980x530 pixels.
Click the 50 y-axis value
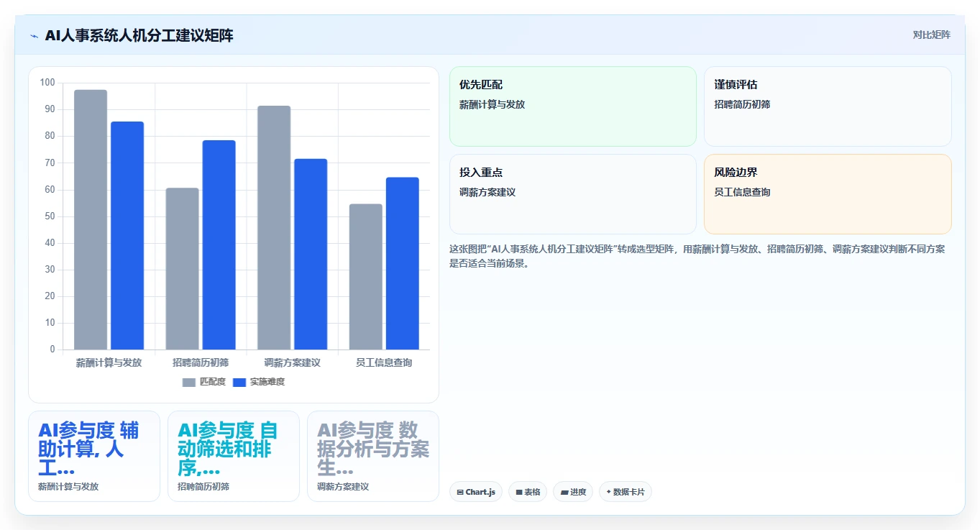point(50,216)
